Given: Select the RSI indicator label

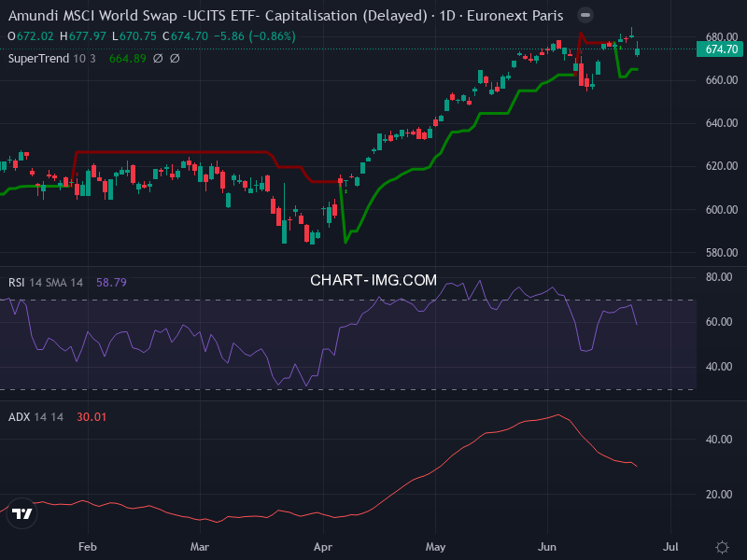Looking at the screenshot, I should 16,283.
